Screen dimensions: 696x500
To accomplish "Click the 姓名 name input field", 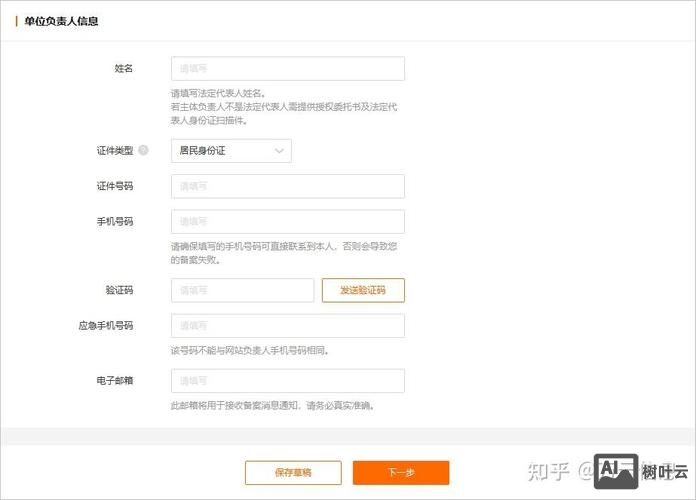I will pyautogui.click(x=288, y=68).
